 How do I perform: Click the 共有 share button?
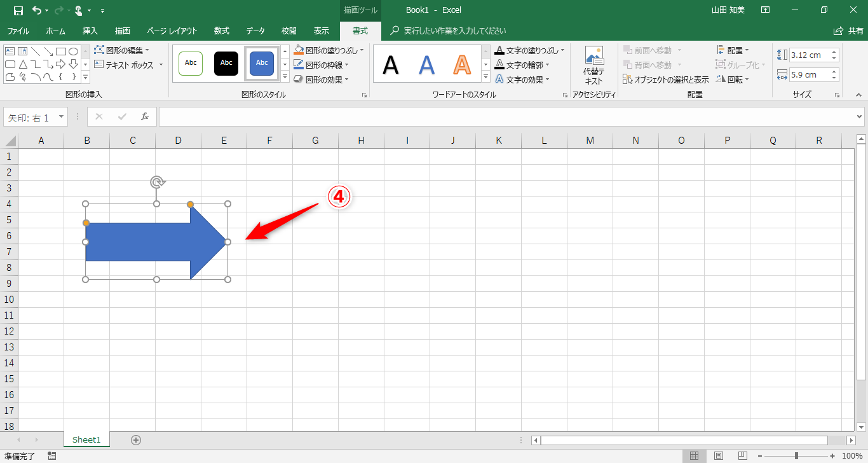pyautogui.click(x=849, y=31)
